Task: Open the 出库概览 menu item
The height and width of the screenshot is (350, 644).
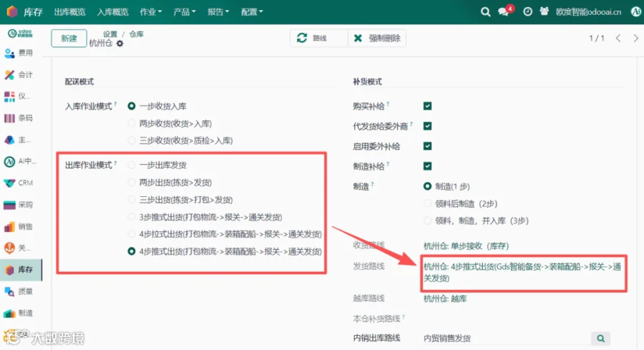Action: click(x=70, y=12)
